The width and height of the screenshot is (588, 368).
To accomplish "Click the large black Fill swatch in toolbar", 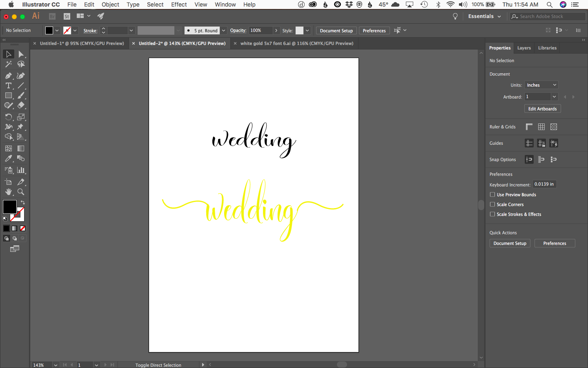I will click(9, 207).
